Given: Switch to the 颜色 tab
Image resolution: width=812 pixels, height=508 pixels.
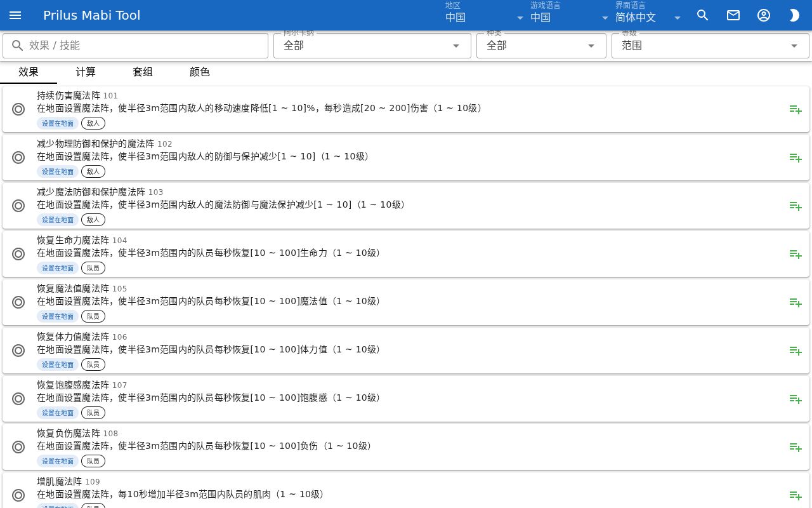Looking at the screenshot, I should click(200, 72).
